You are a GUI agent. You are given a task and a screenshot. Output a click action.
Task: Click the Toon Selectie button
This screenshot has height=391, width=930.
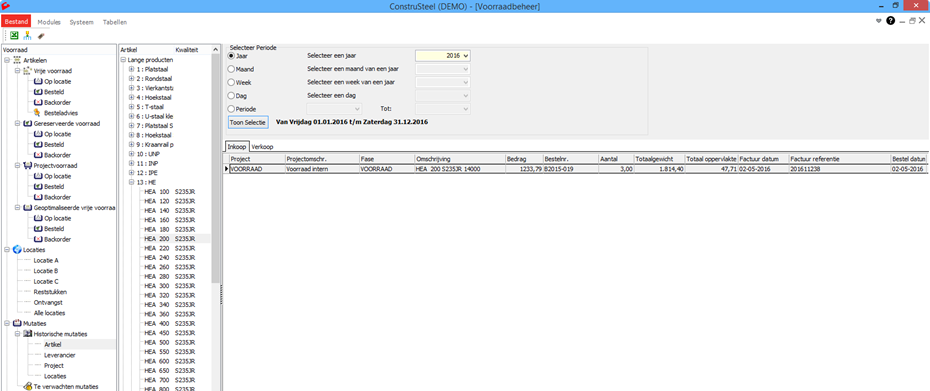[x=248, y=122]
